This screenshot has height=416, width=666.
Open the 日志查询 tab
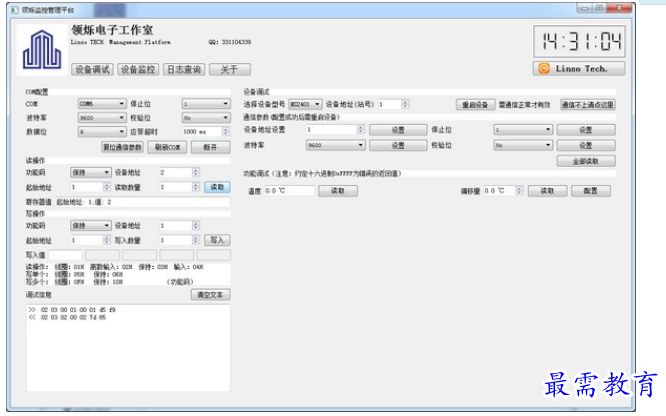(184, 69)
